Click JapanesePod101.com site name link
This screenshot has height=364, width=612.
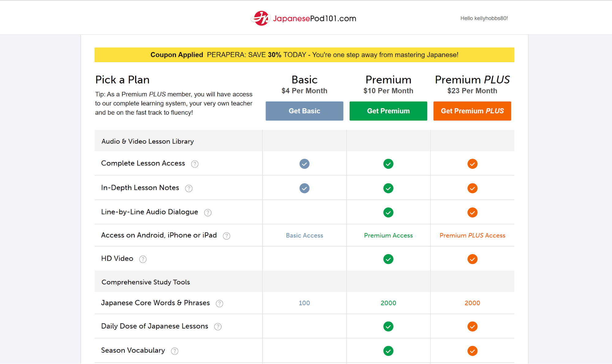click(314, 18)
